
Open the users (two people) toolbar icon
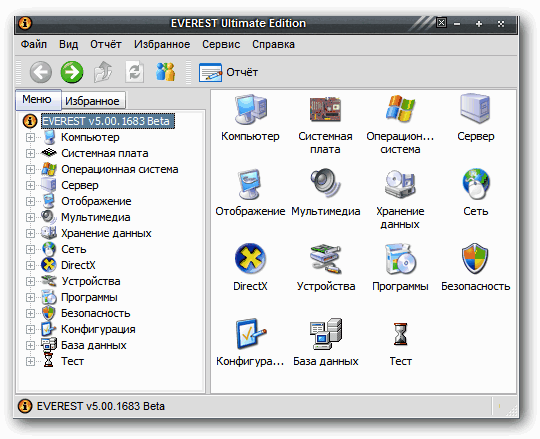click(x=165, y=72)
